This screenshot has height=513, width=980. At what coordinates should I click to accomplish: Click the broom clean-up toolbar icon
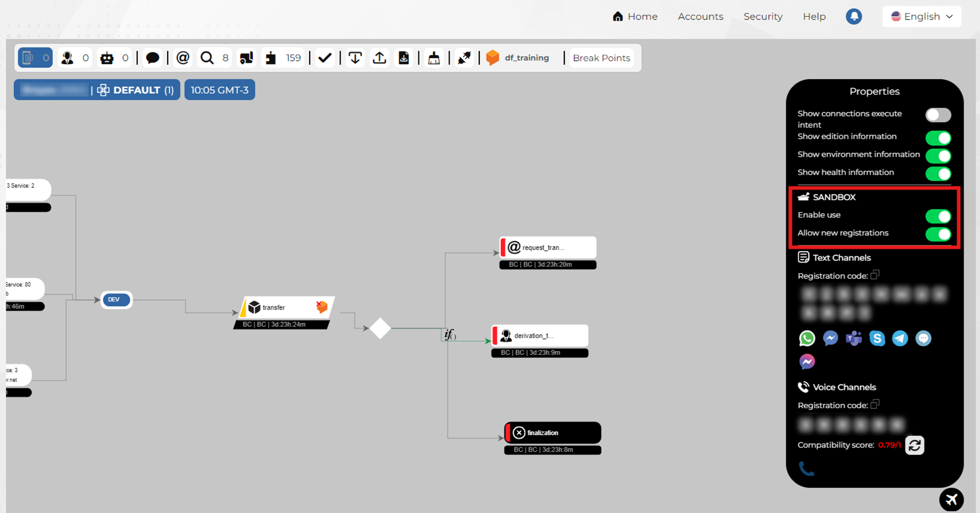tap(434, 58)
